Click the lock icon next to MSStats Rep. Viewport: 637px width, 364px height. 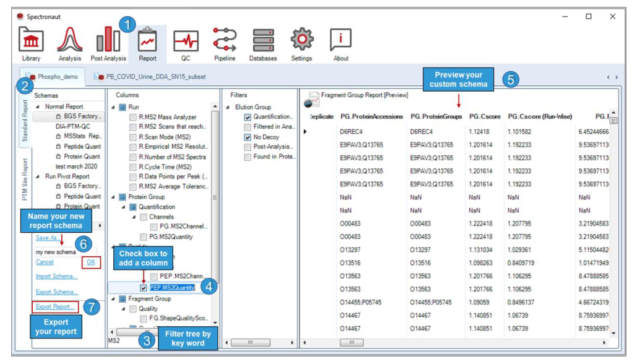tap(58, 136)
